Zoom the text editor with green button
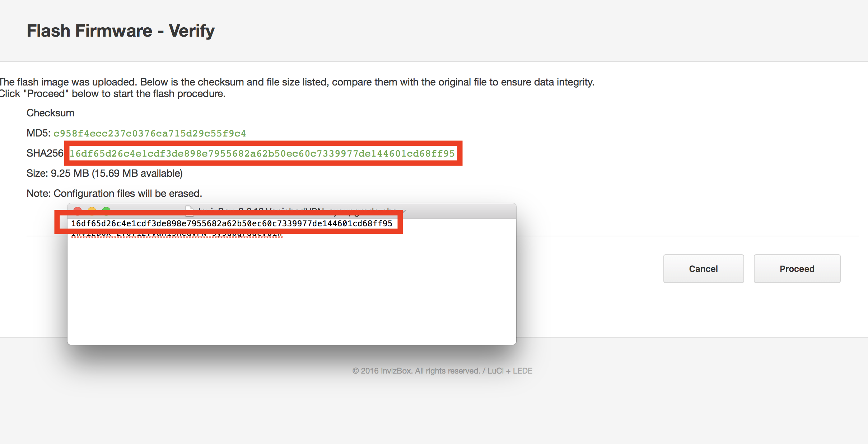Screen dimensions: 868x444 point(106,209)
